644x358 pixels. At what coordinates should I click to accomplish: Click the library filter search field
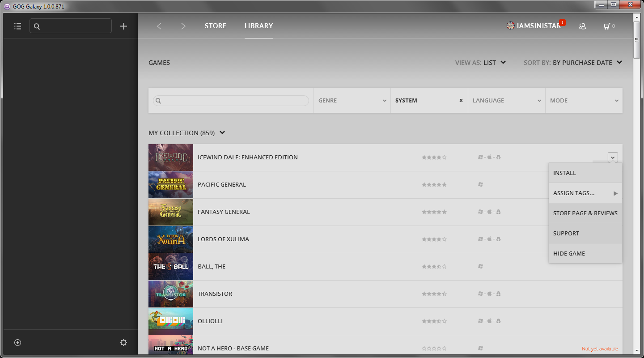point(231,101)
